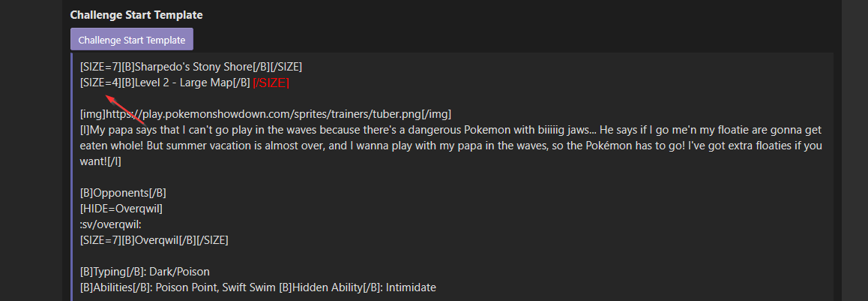The image size is (868, 301).
Task: Click the Typing: Dark/Poison line
Action: pos(145,272)
